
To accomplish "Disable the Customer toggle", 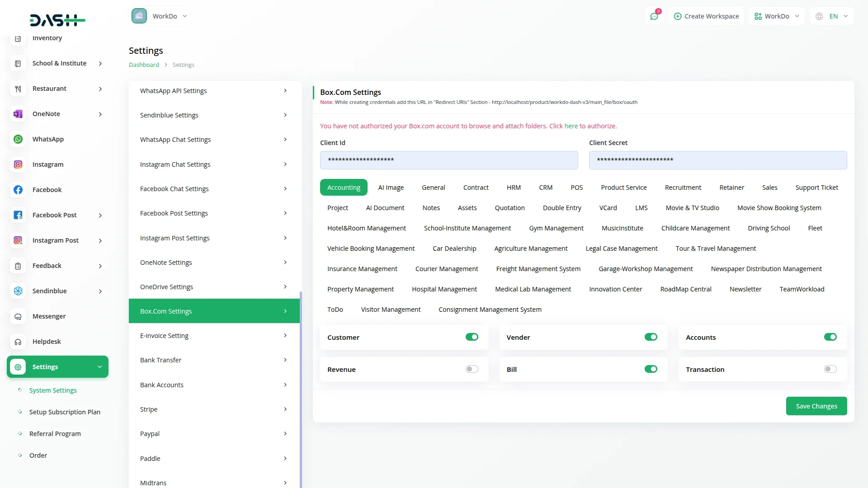I will click(472, 337).
